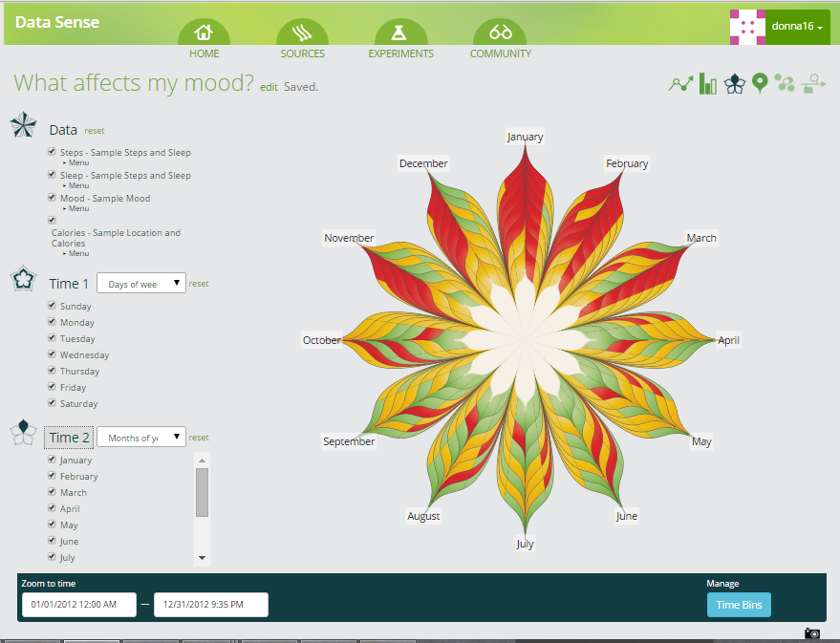The width and height of the screenshot is (840, 643).
Task: Click the October petal label
Action: pyautogui.click(x=321, y=340)
